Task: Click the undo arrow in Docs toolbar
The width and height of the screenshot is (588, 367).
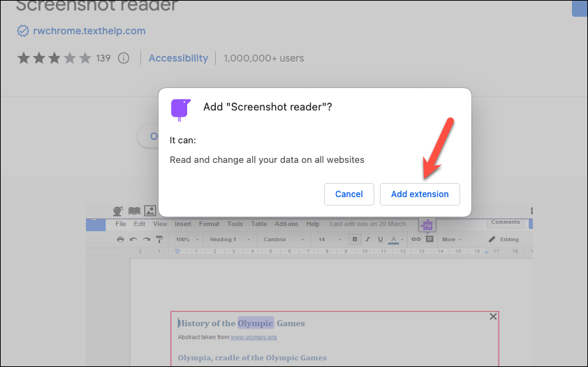Action: tap(133, 239)
